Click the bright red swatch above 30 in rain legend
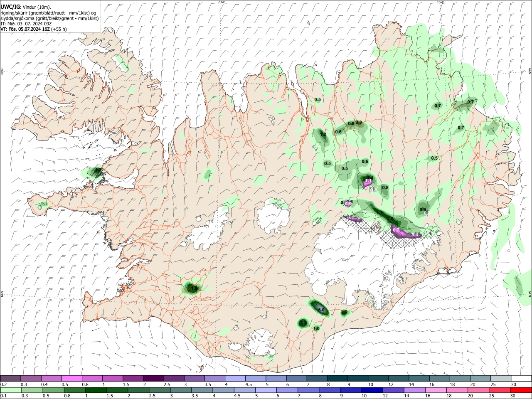This screenshot has width=532, height=399. 521,390
